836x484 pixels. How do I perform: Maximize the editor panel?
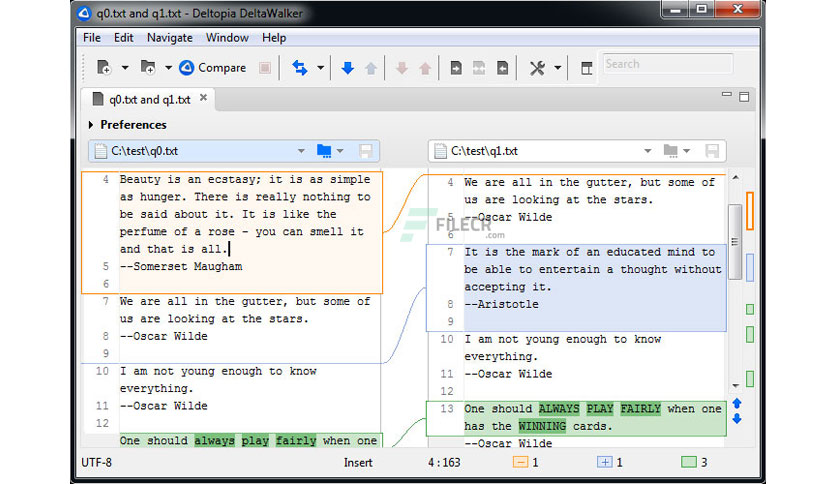point(744,96)
